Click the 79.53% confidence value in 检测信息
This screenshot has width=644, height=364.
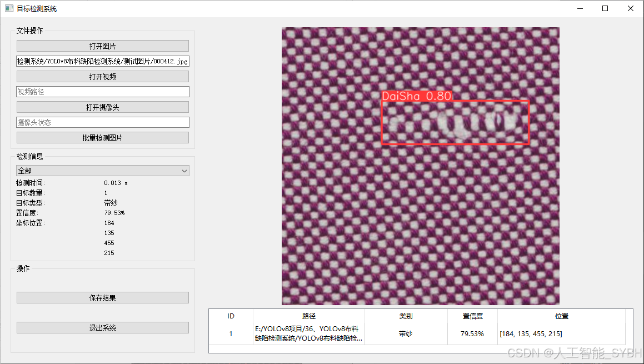pyautogui.click(x=114, y=213)
